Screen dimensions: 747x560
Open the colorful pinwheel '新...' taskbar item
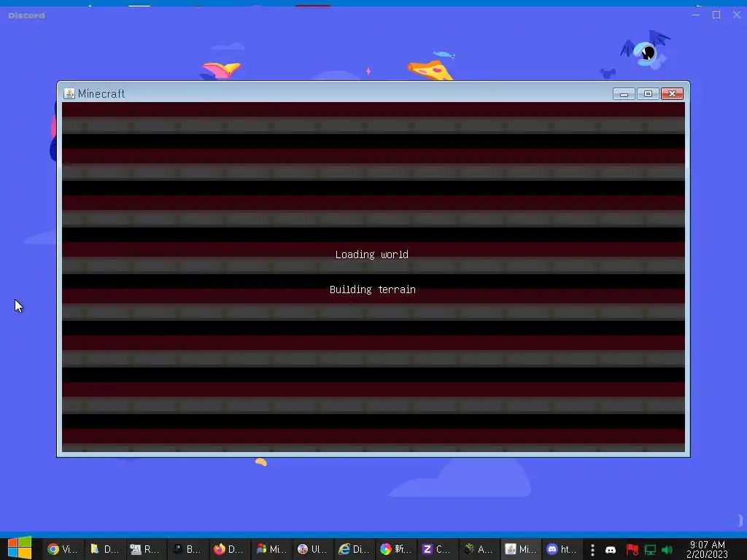[395, 549]
